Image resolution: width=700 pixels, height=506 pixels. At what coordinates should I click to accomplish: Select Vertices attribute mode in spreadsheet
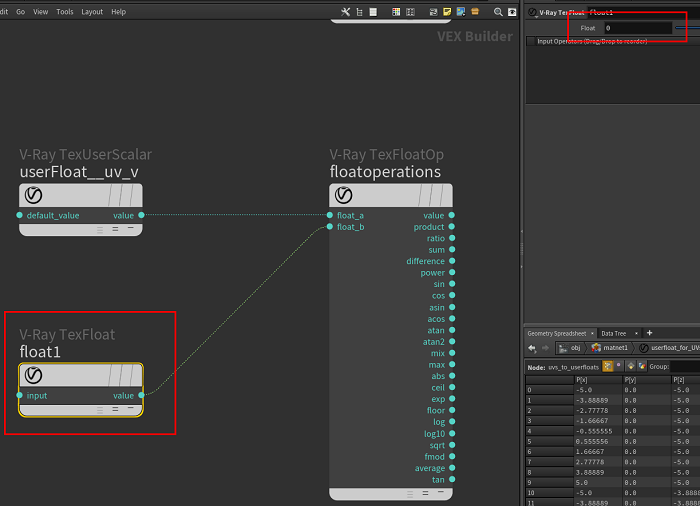click(x=619, y=365)
